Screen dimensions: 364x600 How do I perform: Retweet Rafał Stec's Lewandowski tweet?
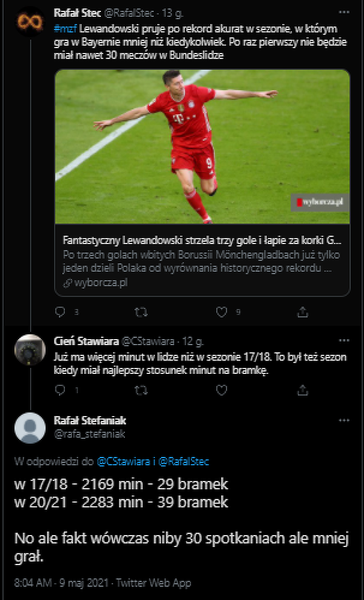[140, 312]
